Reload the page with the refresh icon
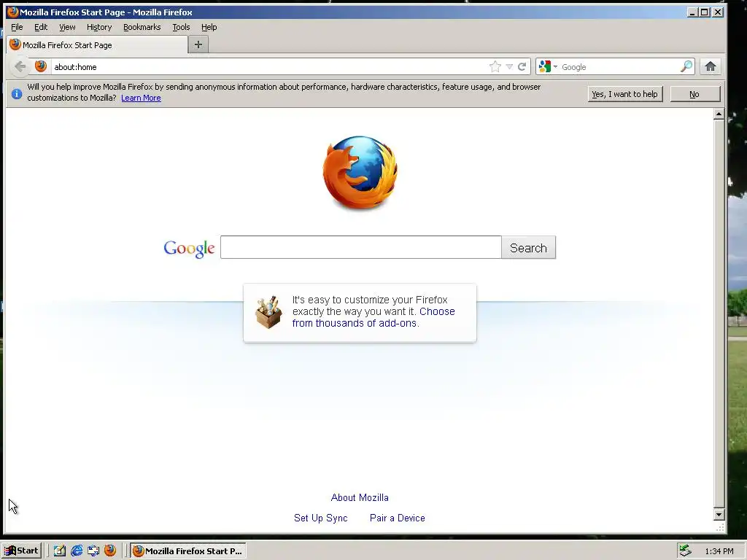 (522, 66)
